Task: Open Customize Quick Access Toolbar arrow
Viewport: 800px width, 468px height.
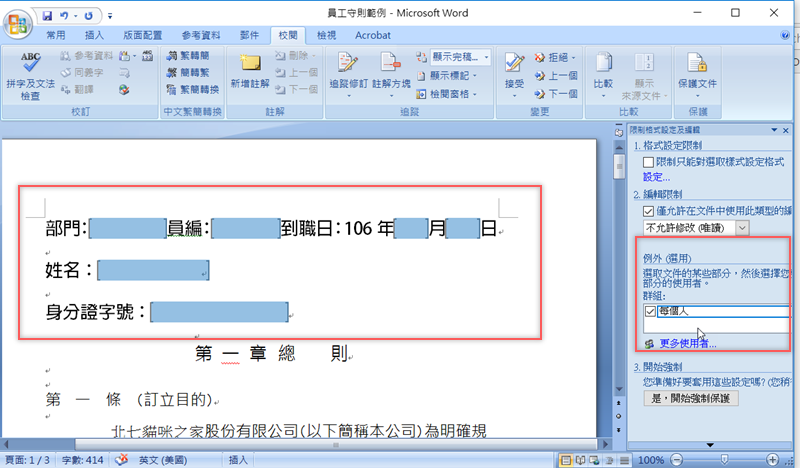Action: pos(110,16)
